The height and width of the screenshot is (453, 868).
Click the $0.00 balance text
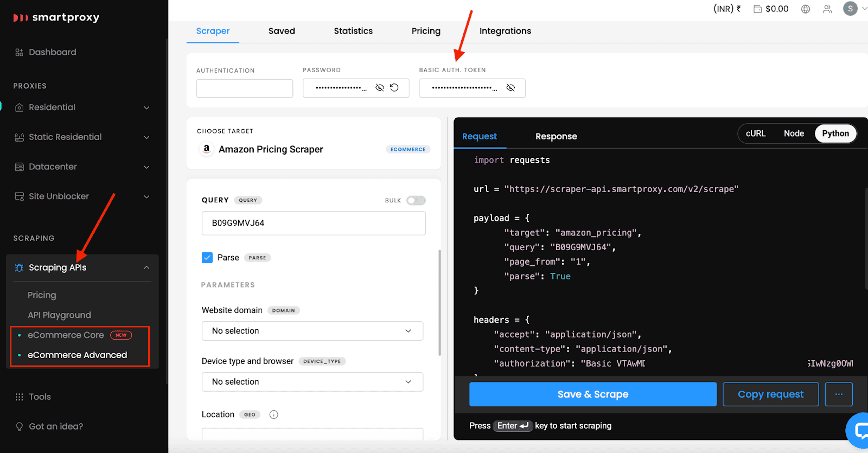click(777, 9)
